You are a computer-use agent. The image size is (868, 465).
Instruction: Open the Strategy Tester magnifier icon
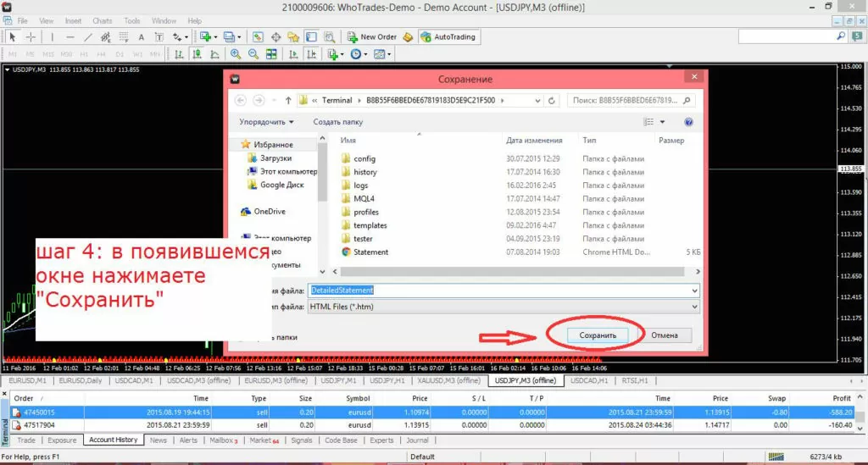pos(330,37)
